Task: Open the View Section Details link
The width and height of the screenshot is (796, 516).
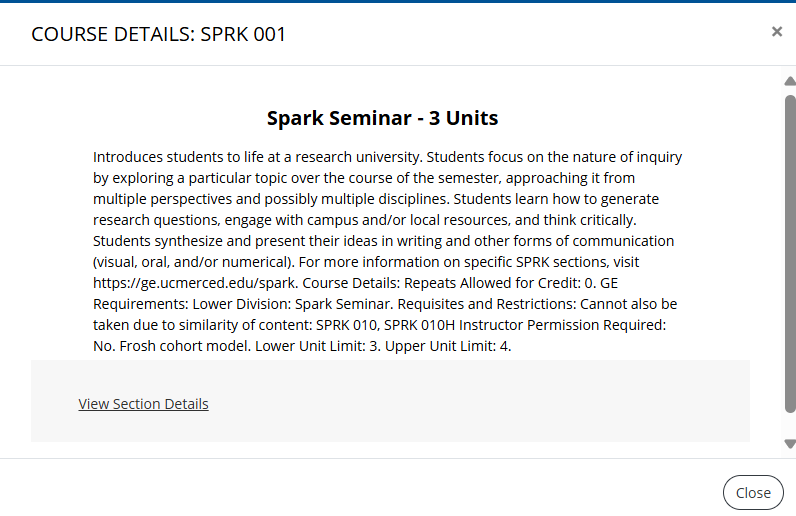Action: 143,404
